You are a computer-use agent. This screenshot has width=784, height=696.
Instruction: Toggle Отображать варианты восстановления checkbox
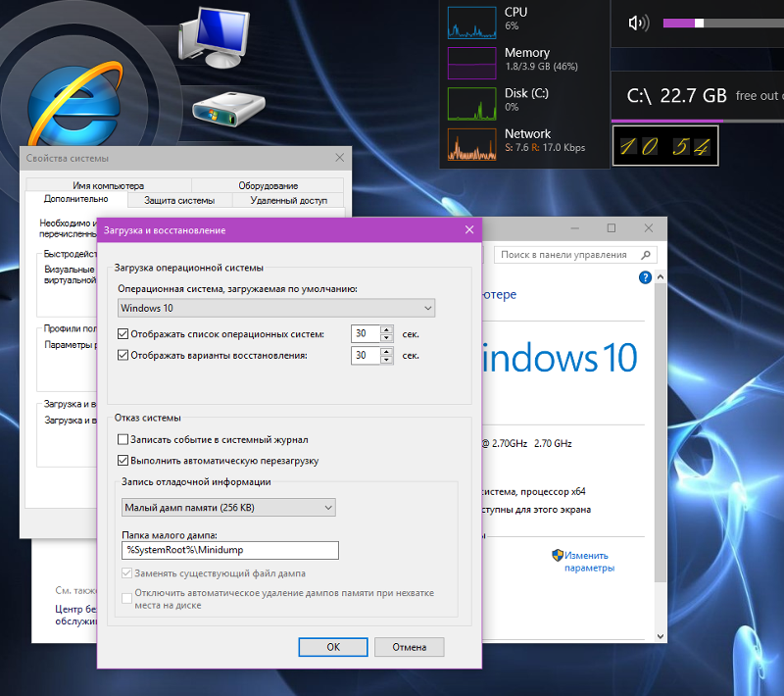pos(122,356)
